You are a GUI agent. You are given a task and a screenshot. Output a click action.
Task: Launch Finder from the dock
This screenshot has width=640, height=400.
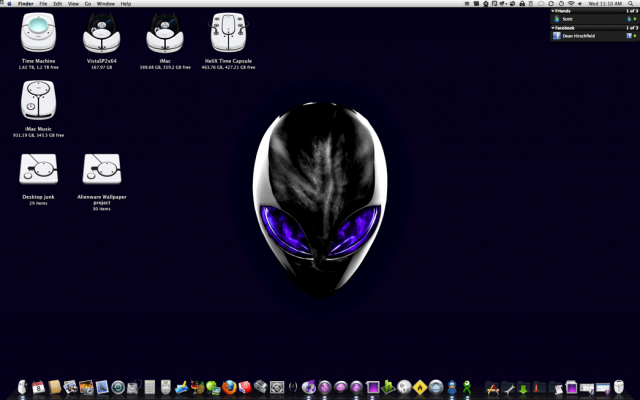tap(22, 387)
